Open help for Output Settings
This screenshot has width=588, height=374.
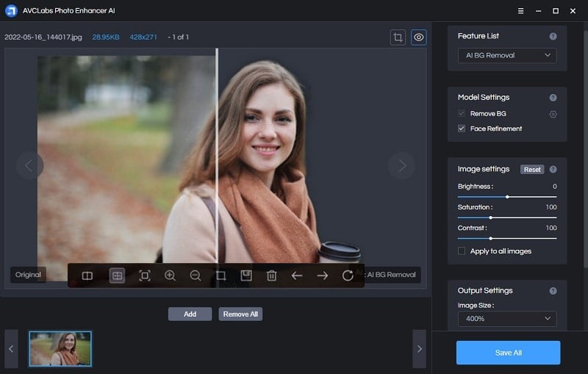pyautogui.click(x=553, y=291)
